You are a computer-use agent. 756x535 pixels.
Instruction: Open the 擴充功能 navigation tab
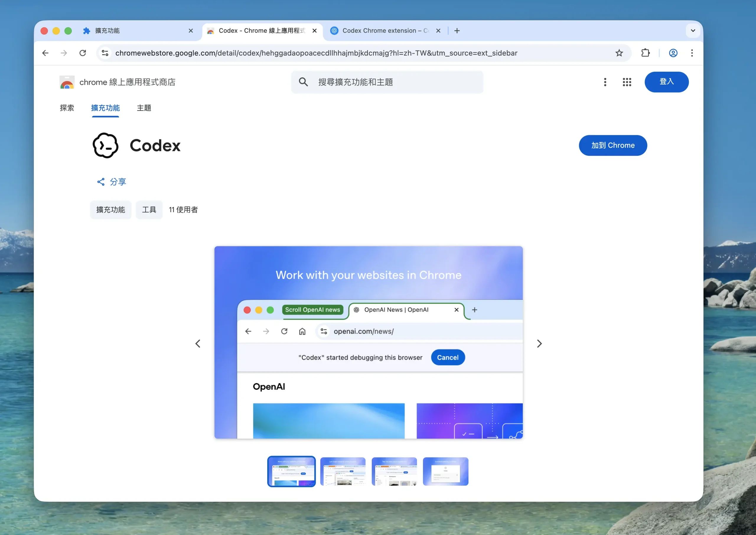pos(105,108)
